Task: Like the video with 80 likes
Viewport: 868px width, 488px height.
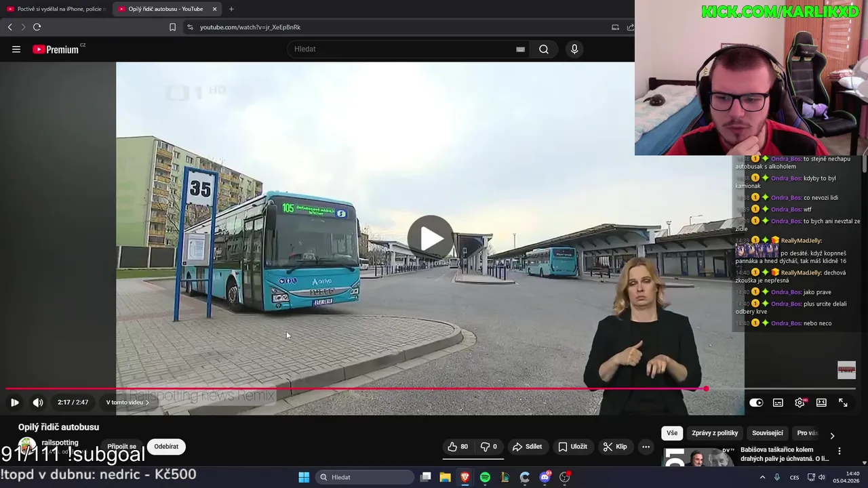Action: (458, 447)
